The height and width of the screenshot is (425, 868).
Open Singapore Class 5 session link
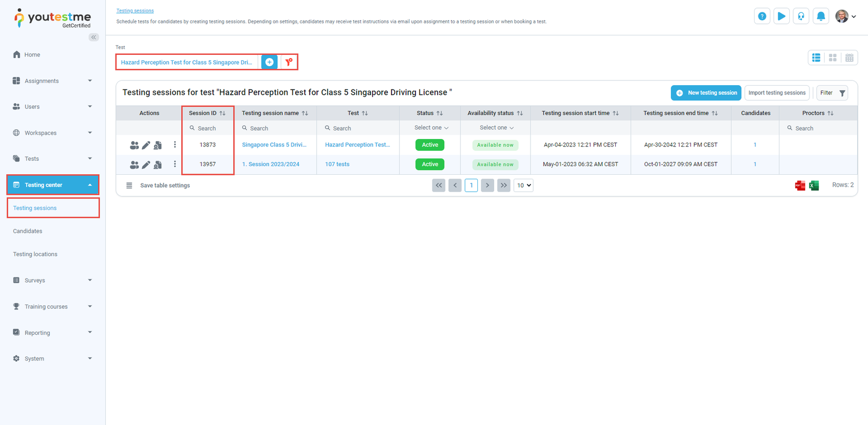pos(274,145)
